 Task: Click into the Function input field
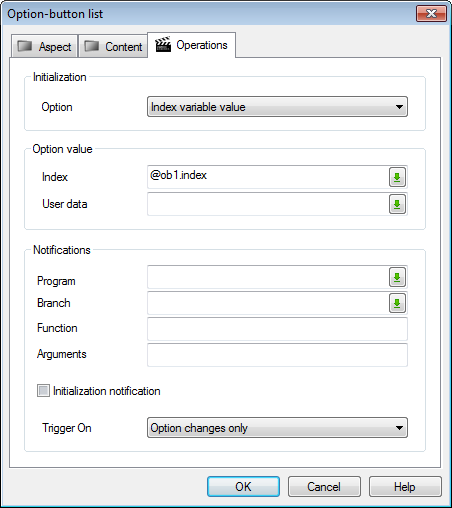tap(277, 329)
